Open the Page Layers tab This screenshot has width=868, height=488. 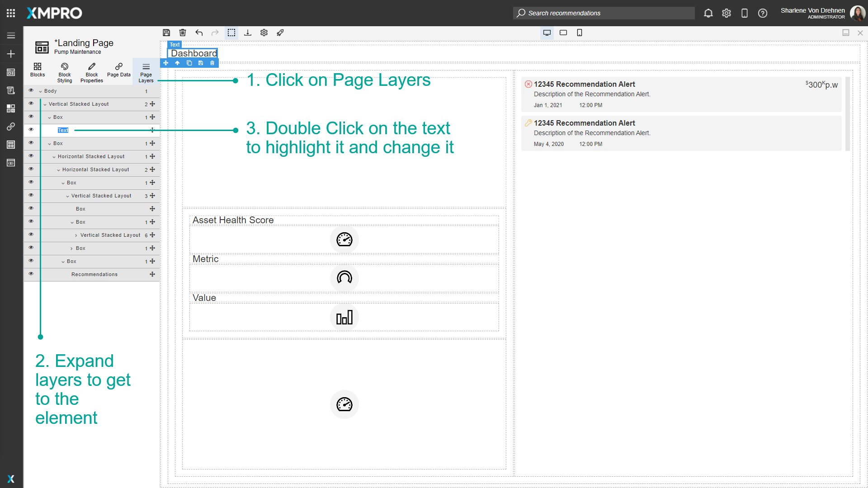pyautogui.click(x=146, y=71)
